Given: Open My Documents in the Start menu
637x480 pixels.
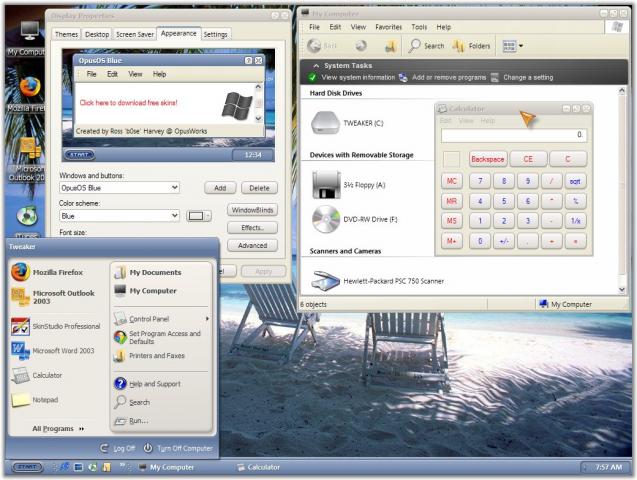Looking at the screenshot, I should pyautogui.click(x=148, y=272).
